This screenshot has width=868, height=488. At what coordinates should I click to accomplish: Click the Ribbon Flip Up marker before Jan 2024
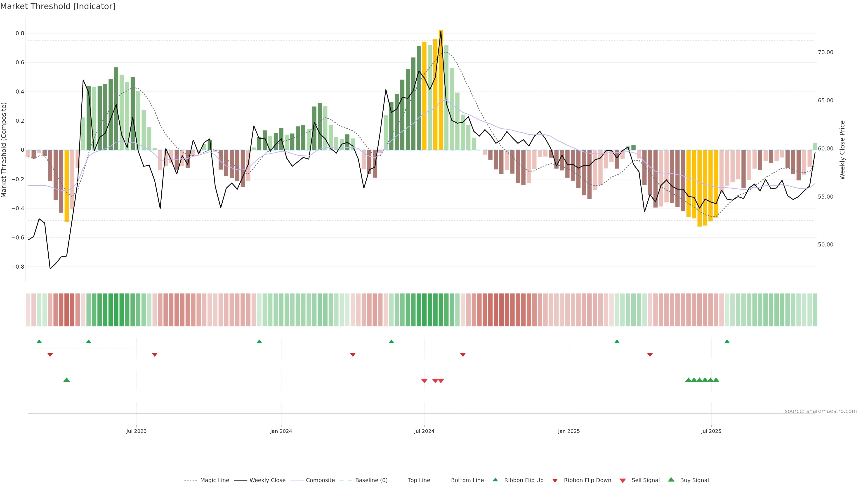pyautogui.click(x=259, y=342)
